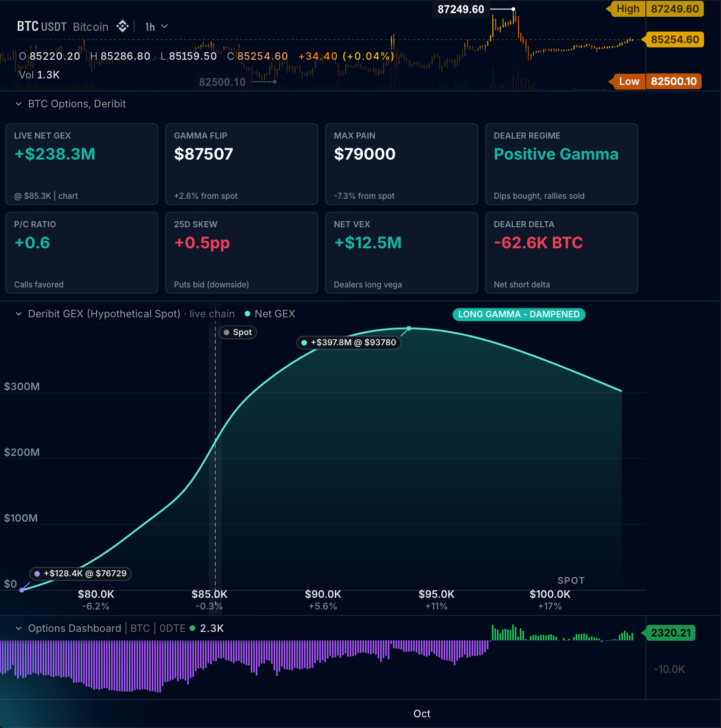The height and width of the screenshot is (728, 721).
Task: Click the 87249.60 chart high annotation
Action: coord(461,9)
